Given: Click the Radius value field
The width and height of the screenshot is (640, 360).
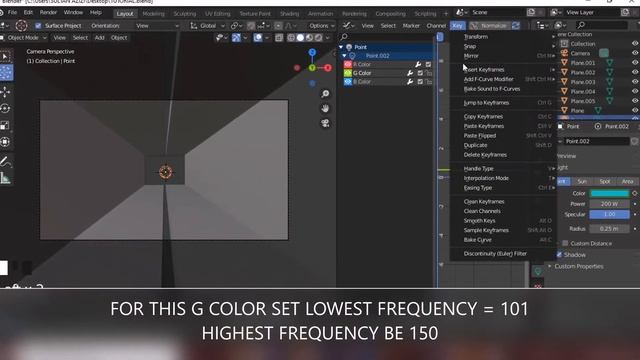Looking at the screenshot, I should 609,229.
